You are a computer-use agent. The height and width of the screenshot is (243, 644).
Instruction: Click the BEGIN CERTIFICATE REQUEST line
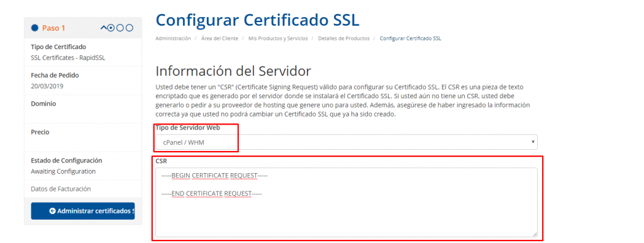pyautogui.click(x=214, y=176)
